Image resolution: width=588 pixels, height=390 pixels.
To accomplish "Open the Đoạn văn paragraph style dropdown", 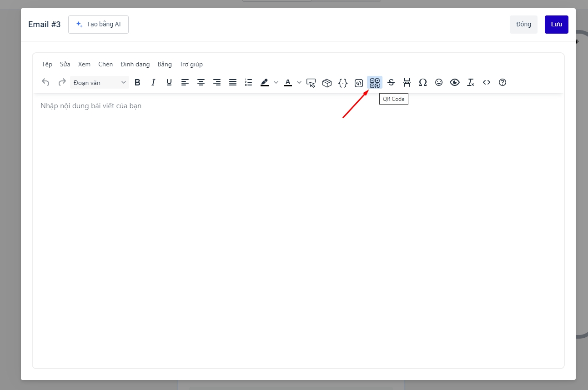I will 100,82.
